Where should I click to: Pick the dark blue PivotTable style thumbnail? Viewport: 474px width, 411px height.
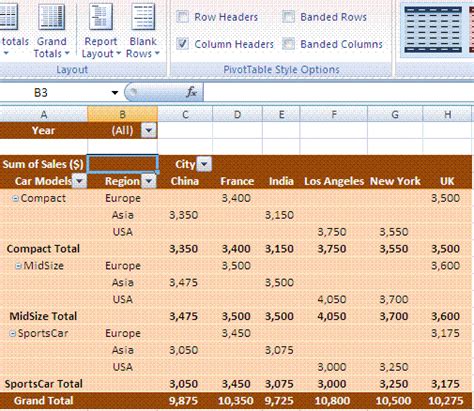click(433, 30)
